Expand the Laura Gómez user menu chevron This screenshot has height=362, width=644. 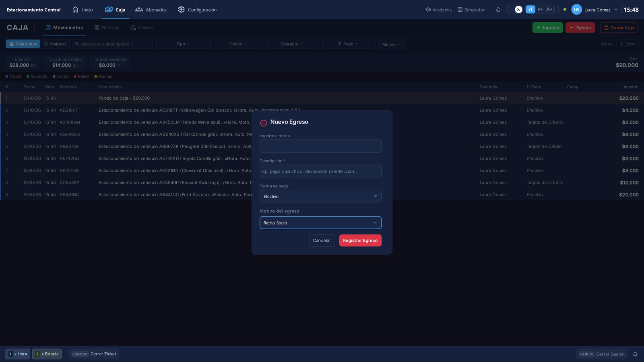[616, 10]
